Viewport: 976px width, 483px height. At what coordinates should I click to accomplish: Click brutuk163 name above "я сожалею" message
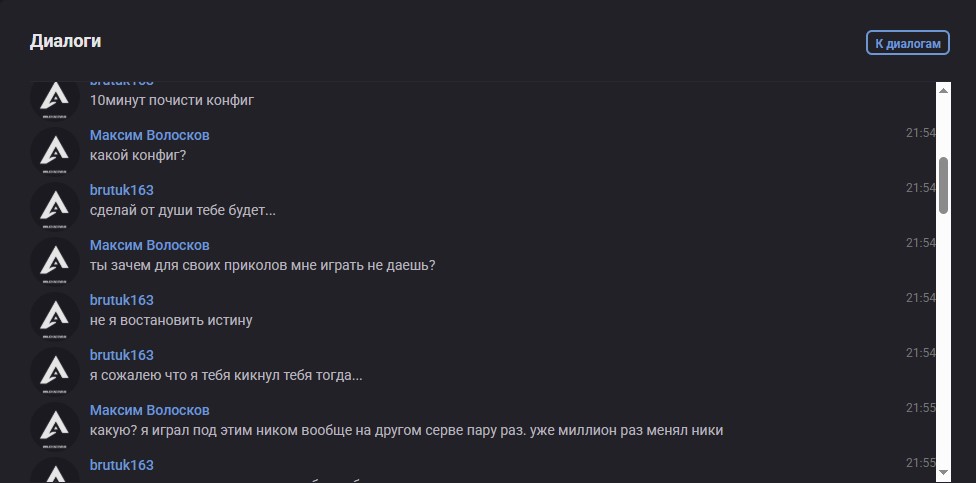pyautogui.click(x=121, y=355)
